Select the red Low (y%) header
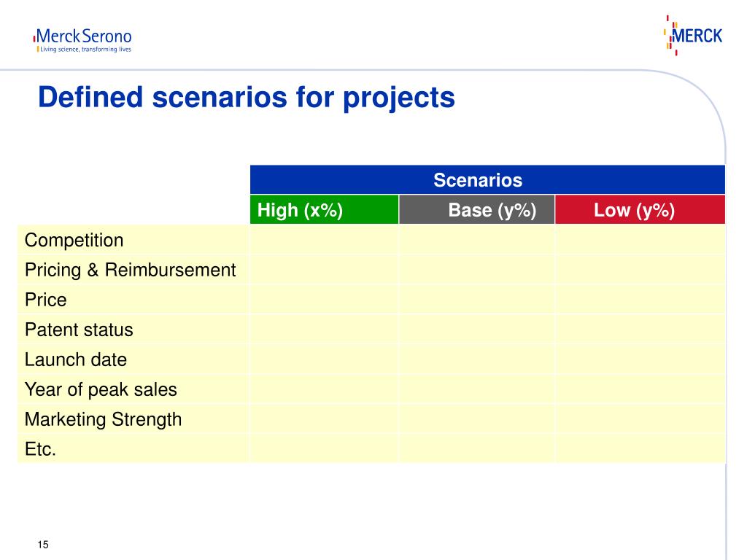The height and width of the screenshot is (560, 747). [640, 210]
